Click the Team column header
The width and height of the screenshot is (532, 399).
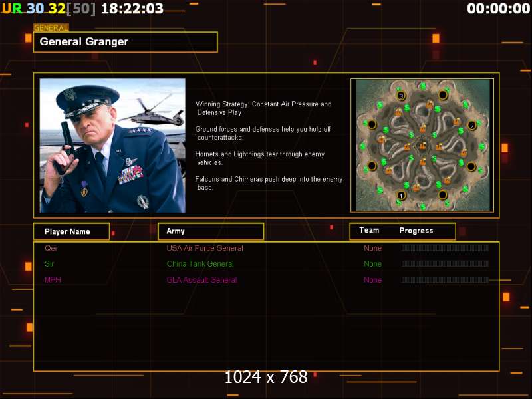[x=369, y=230]
